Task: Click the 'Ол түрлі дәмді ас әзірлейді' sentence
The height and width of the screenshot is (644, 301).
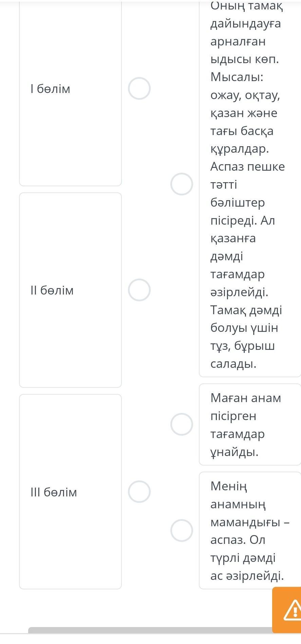Action: (247, 567)
